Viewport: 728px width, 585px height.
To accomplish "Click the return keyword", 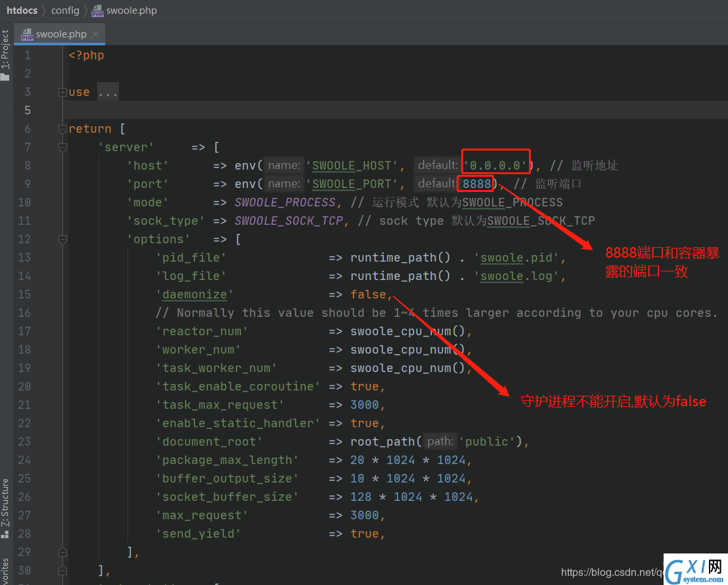I will [90, 129].
